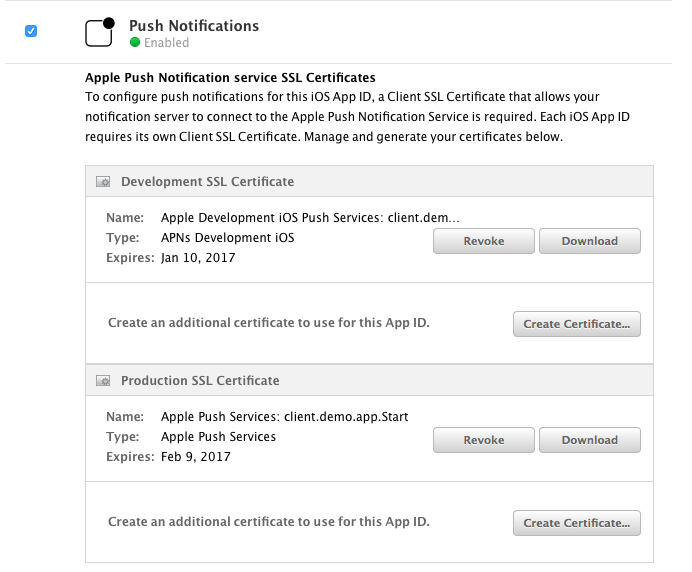692x572 pixels.
Task: Revoke the Development SSL certificate
Action: click(x=483, y=241)
